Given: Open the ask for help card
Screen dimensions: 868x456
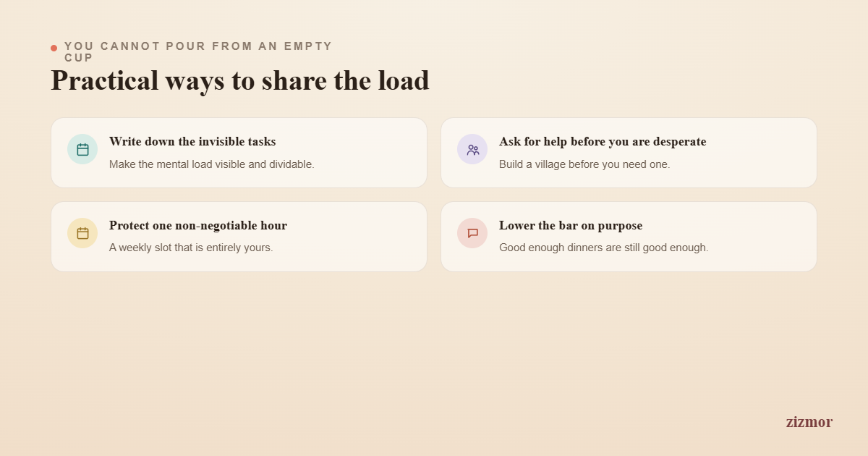Looking at the screenshot, I should [x=629, y=153].
